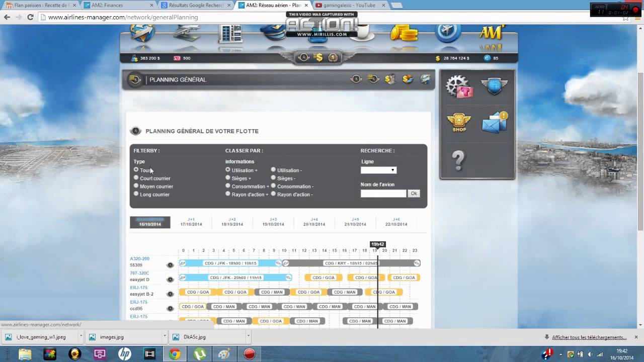644x362 pixels.
Task: Open the pilot cap staff icon
Action: 273,33
